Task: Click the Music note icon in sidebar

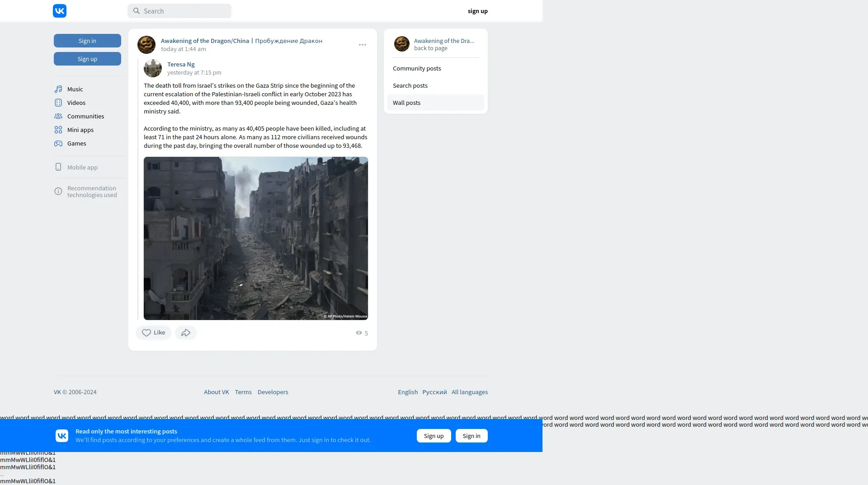Action: point(58,89)
